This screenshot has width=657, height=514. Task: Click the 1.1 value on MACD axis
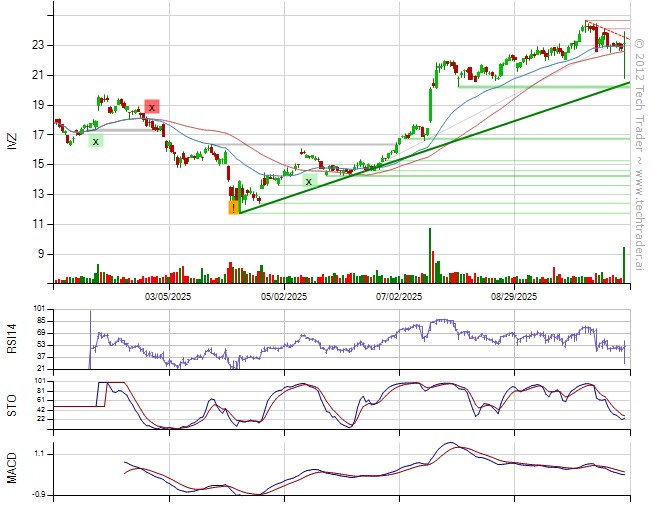[x=38, y=453]
